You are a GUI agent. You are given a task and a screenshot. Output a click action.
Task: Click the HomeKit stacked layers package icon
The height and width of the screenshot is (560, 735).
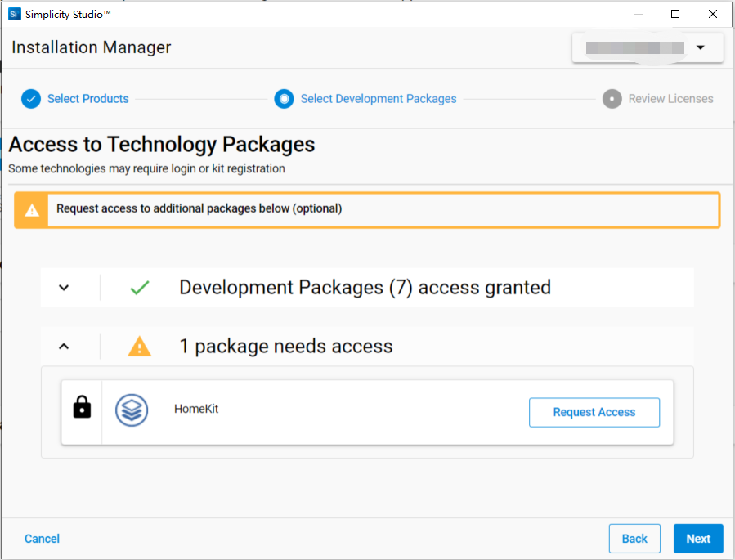tap(131, 410)
